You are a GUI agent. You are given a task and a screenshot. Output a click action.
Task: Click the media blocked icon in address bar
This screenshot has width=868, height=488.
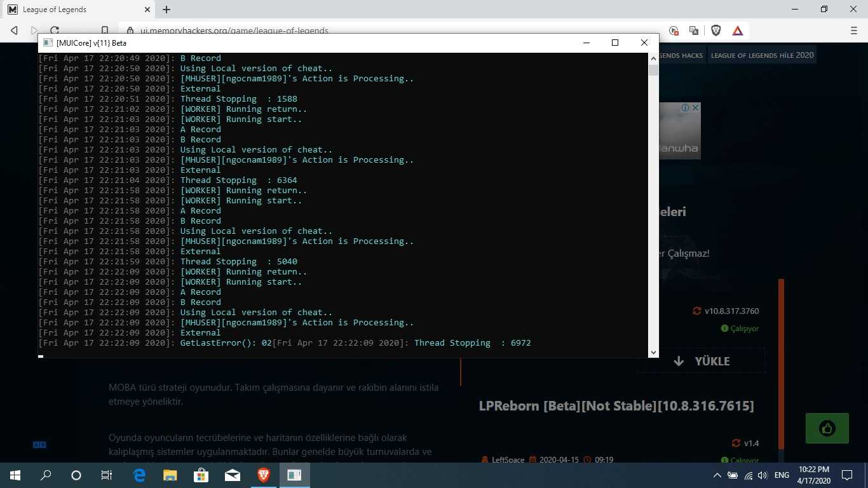point(674,30)
